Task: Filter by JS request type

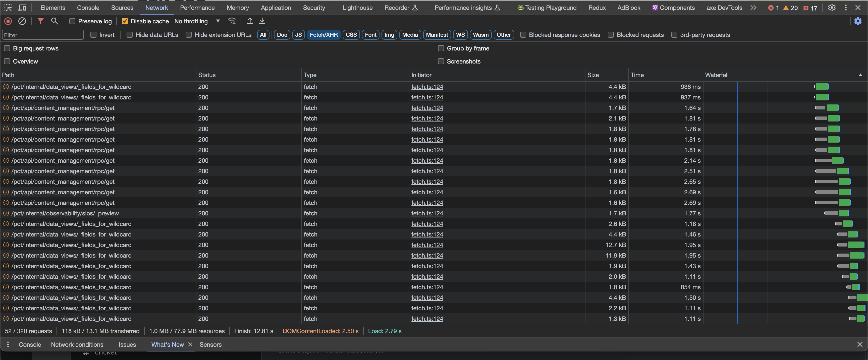Action: click(x=298, y=35)
